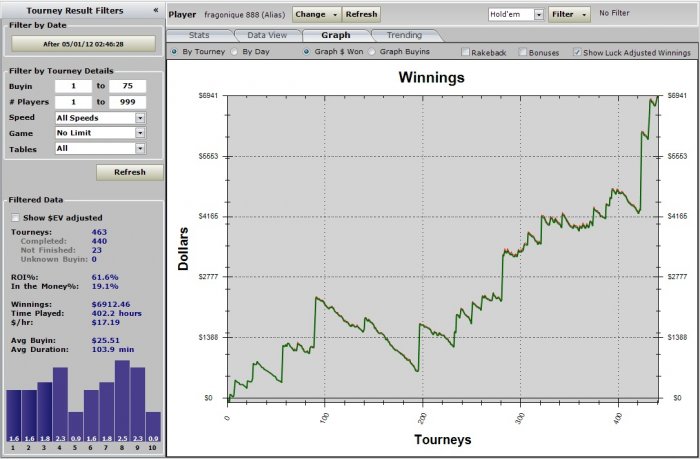Select the By Day radio button
This screenshot has width=700, height=459.
tap(234, 52)
